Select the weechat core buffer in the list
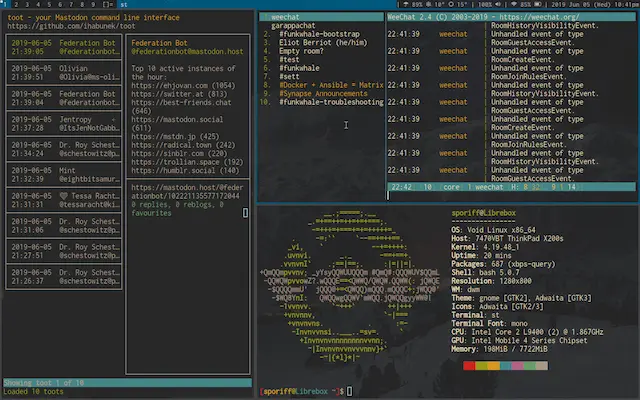Image resolution: width=640 pixels, height=400 pixels. point(321,17)
